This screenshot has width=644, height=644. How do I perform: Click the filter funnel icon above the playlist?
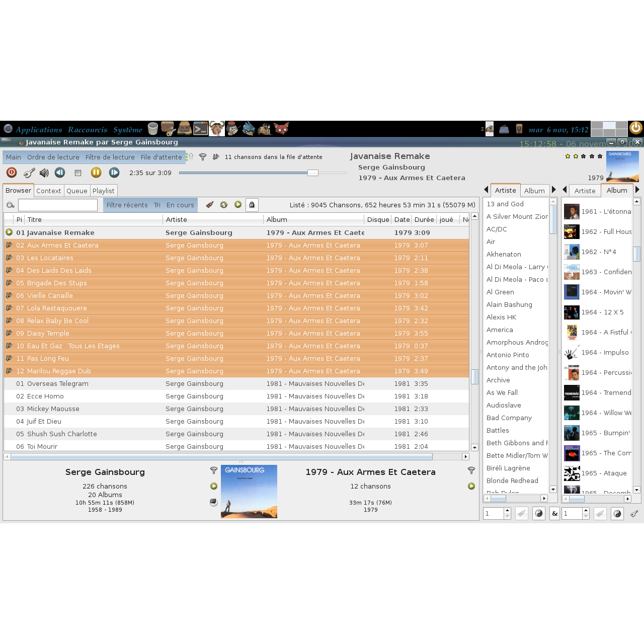(x=203, y=156)
